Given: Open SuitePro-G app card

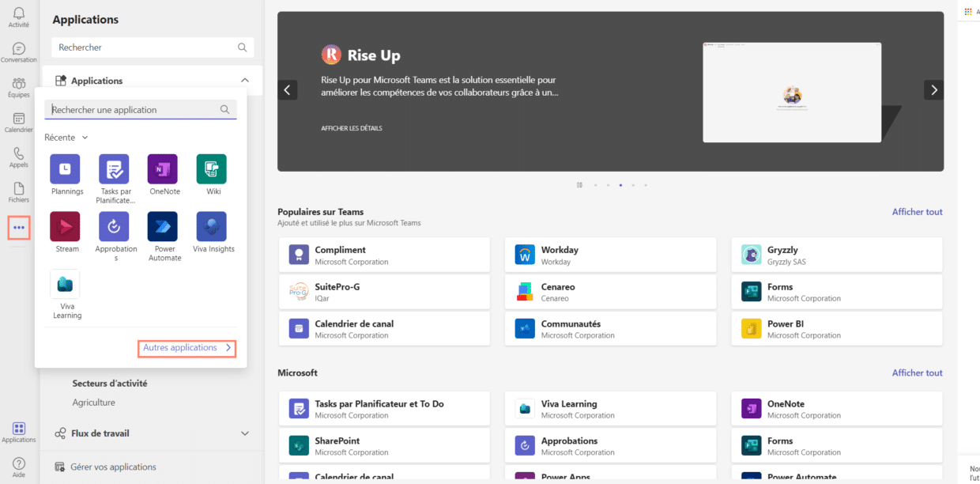Looking at the screenshot, I should click(384, 292).
